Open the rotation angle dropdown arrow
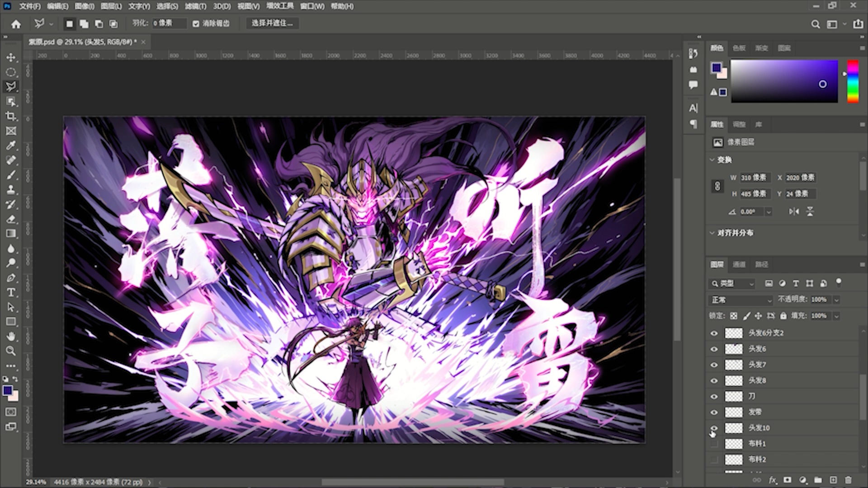 tap(769, 212)
